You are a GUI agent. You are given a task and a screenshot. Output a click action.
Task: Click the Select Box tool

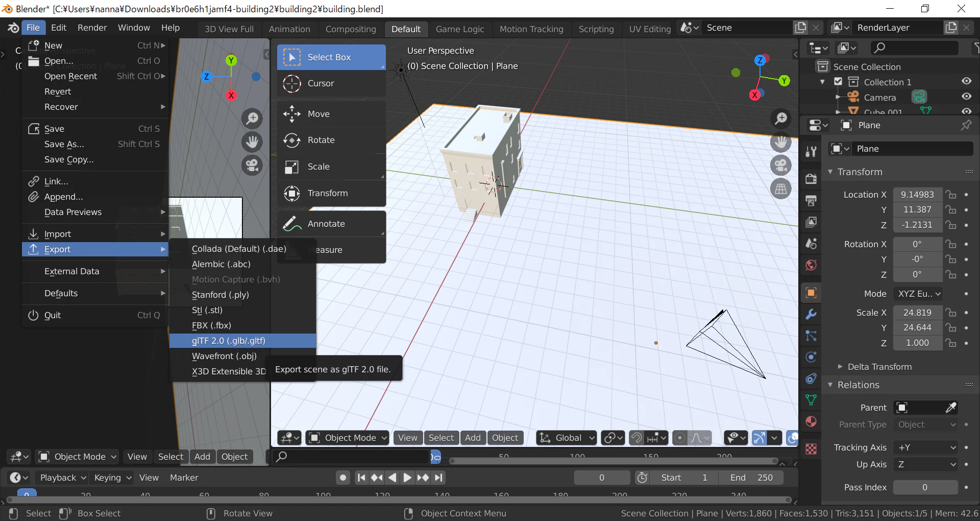(x=331, y=57)
